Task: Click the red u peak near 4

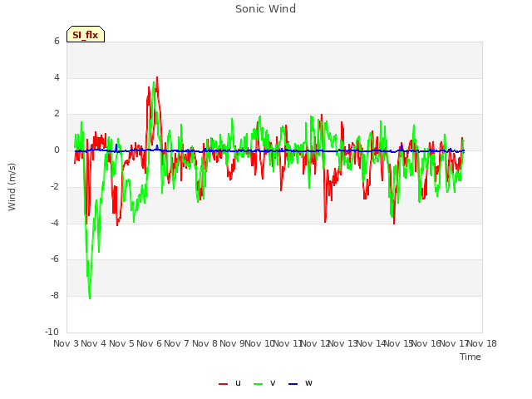Action: [157, 77]
